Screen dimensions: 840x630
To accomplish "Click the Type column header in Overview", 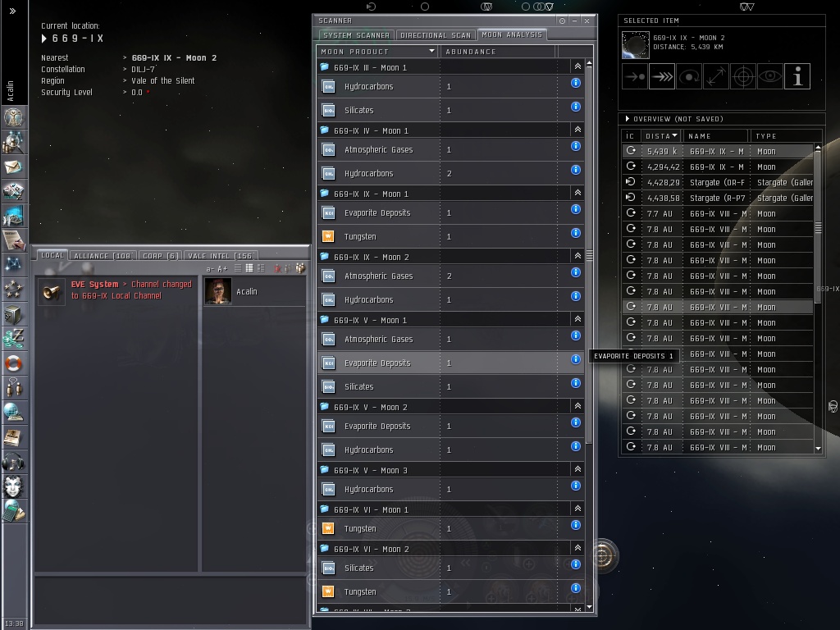I will [785, 136].
